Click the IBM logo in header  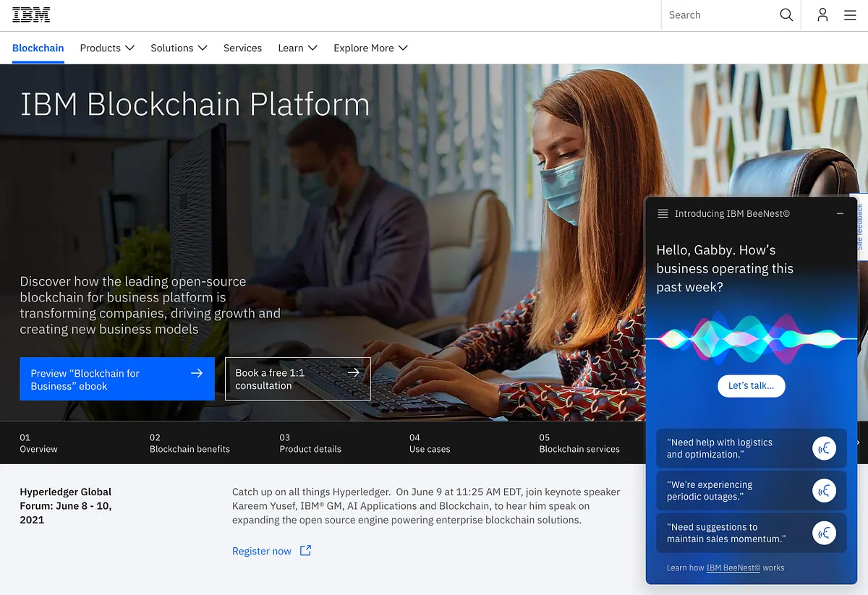tap(31, 15)
